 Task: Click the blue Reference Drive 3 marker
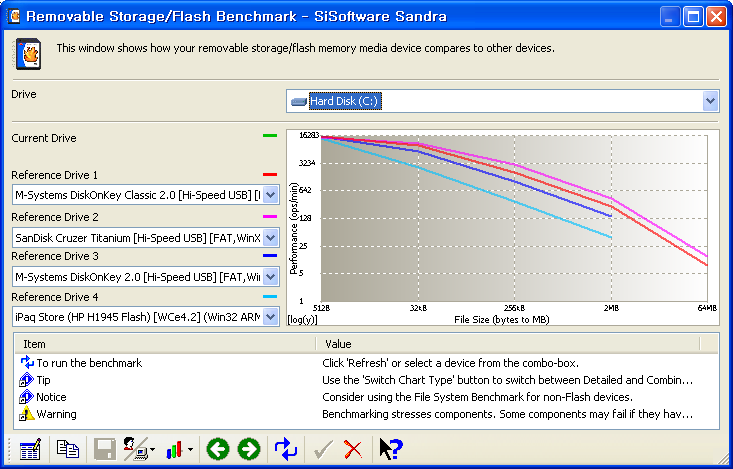pyautogui.click(x=270, y=255)
